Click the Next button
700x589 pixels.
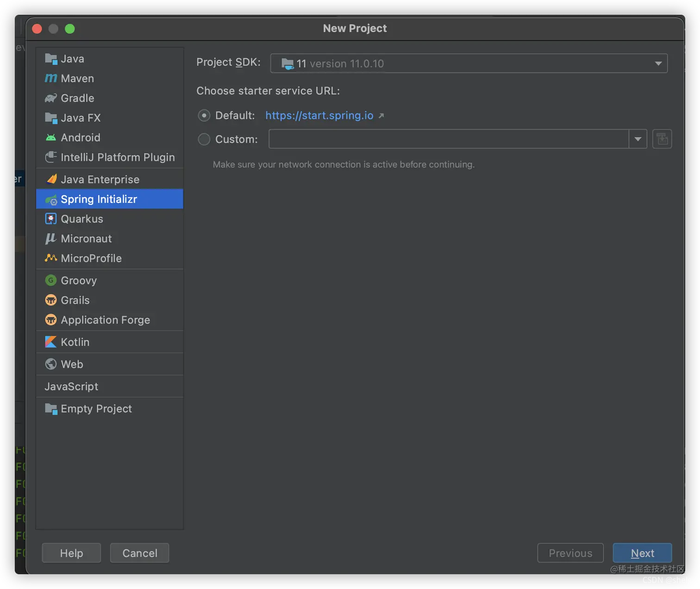point(642,553)
